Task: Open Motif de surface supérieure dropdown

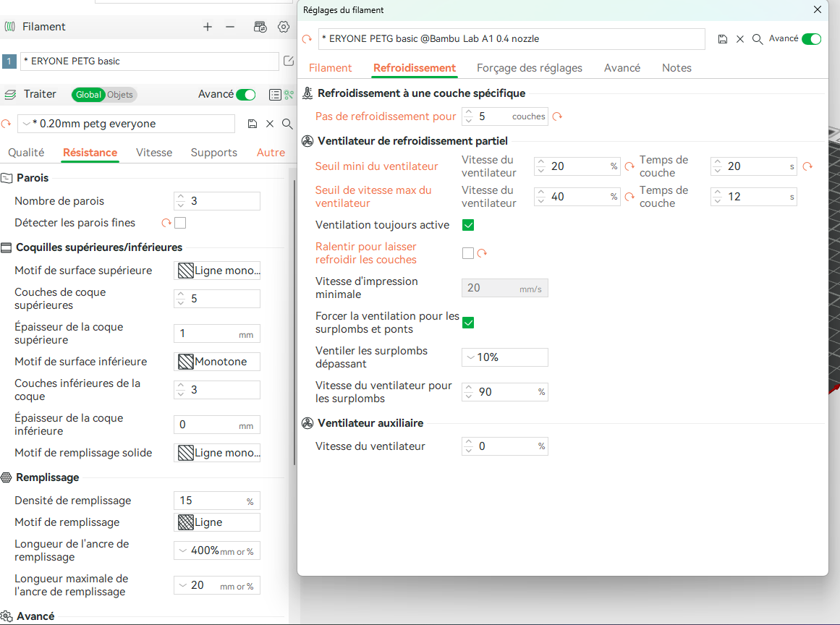Action: point(217,271)
